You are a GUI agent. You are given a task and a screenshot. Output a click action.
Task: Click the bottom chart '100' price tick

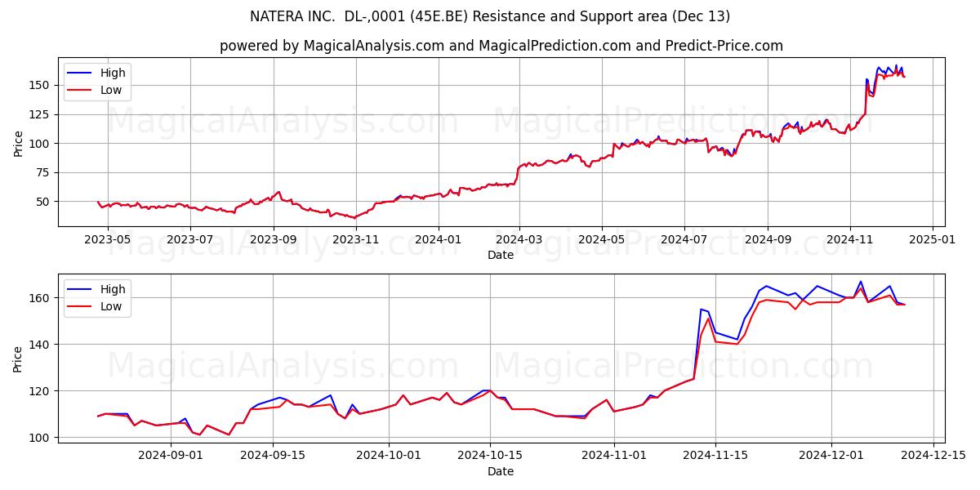click(41, 438)
